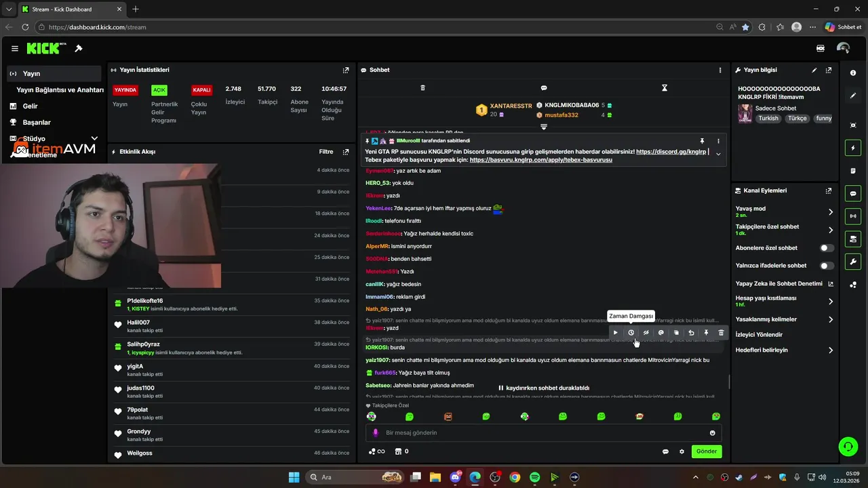
Task: Open the discord.gg/knglrp link
Action: pyautogui.click(x=671, y=152)
